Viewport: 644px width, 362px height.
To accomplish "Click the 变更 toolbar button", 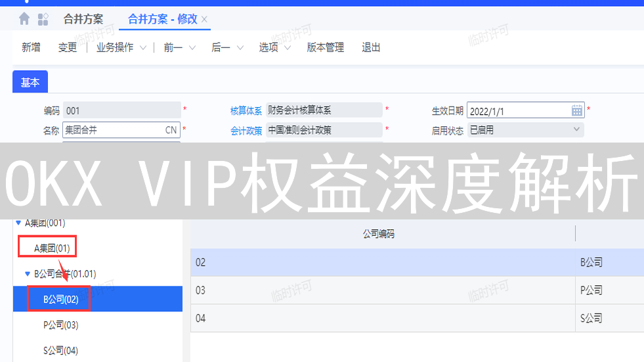I will (x=68, y=47).
